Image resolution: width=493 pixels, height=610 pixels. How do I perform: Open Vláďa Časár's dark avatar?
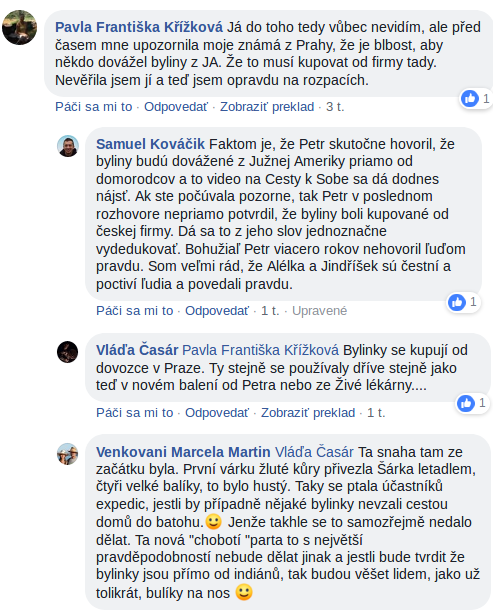click(68, 352)
